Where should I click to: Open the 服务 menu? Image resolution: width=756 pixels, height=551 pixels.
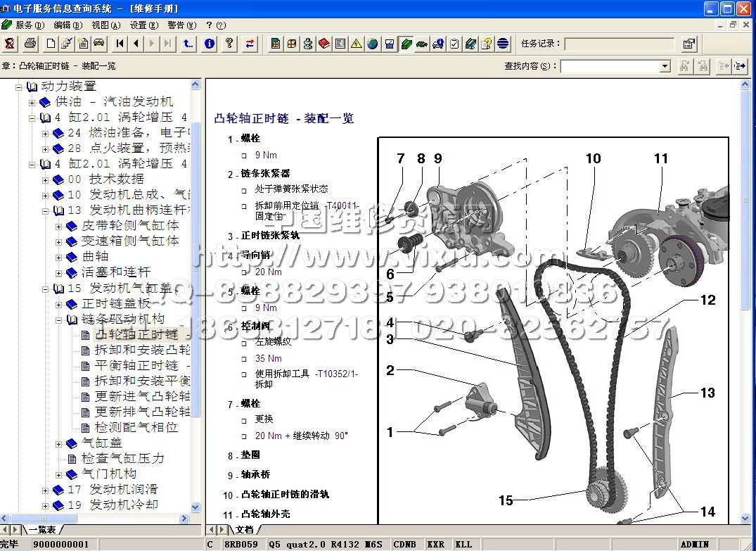[x=27, y=25]
